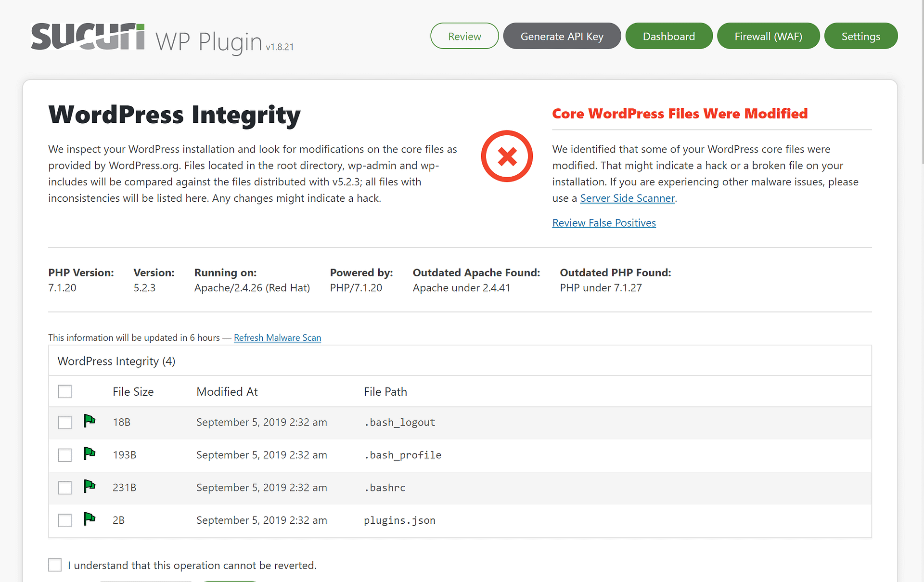Open Firewall (WAF) page
924x582 pixels.
tap(769, 36)
